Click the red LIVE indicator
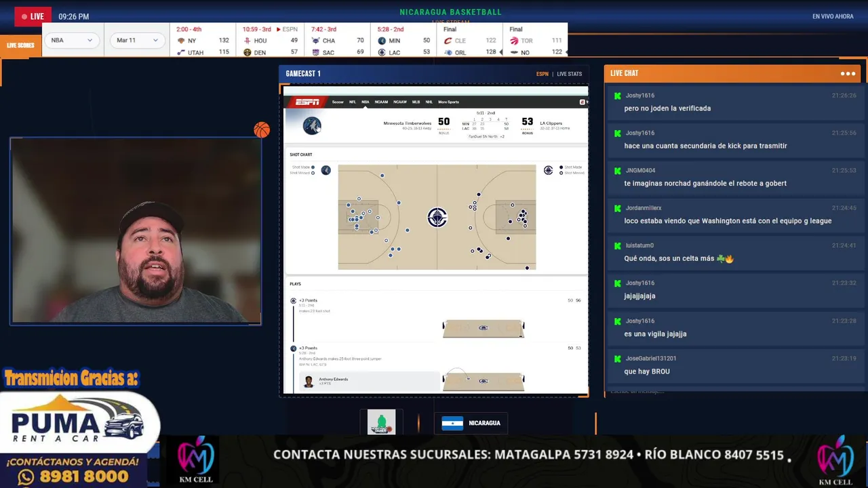This screenshot has width=868, height=488. (33, 16)
